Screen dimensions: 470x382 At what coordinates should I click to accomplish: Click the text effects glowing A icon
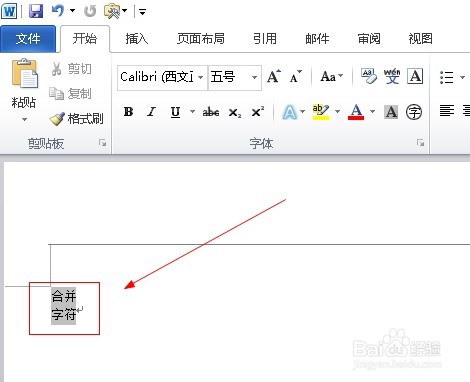point(290,112)
